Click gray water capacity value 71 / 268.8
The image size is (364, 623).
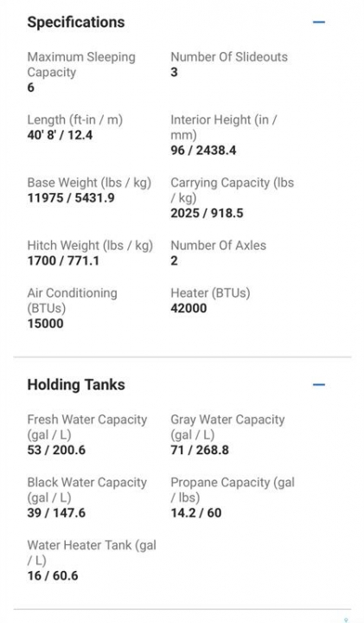point(200,450)
